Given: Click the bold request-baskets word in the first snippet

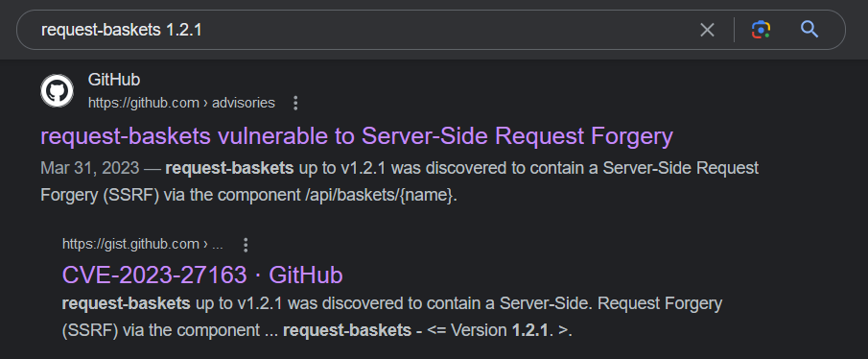Looking at the screenshot, I should [229, 168].
